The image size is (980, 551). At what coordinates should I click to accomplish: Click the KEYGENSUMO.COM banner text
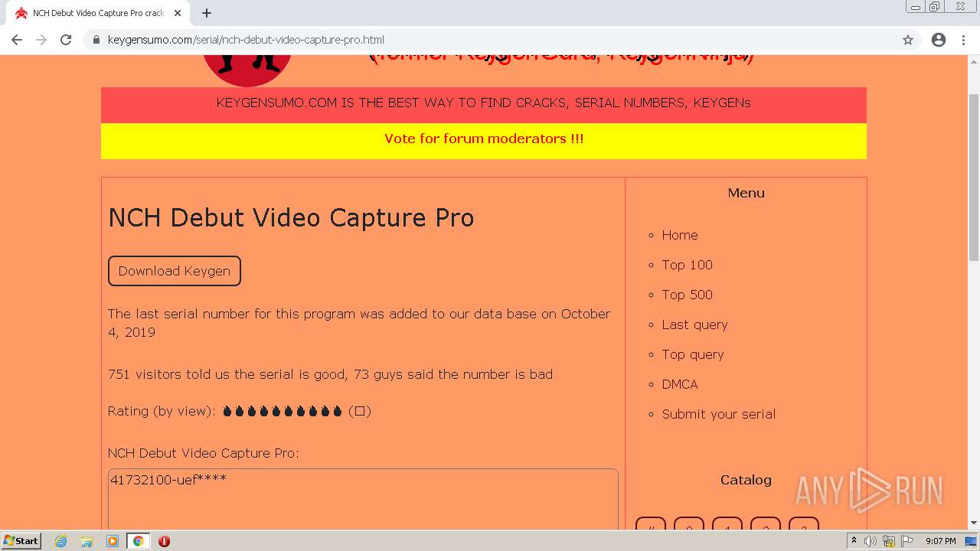coord(484,103)
